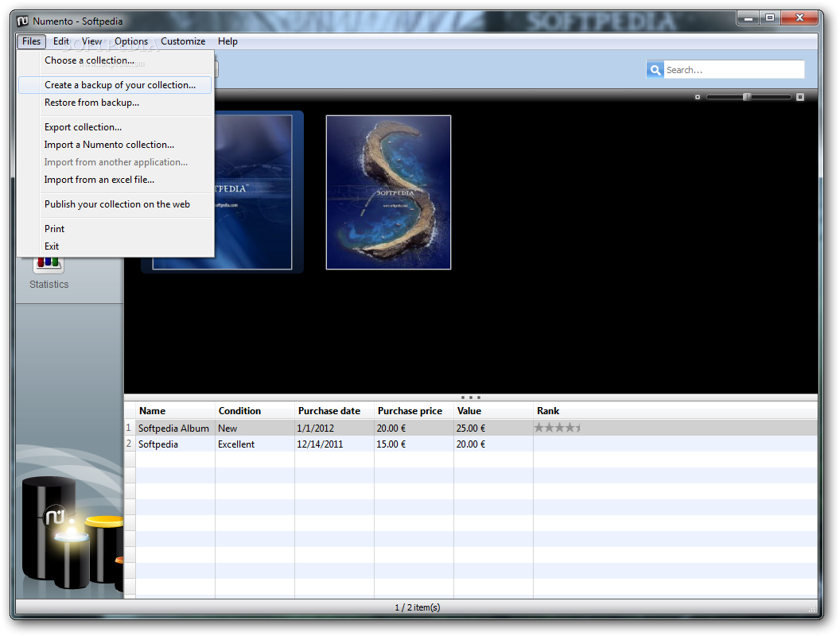Select Print from Files menu
Screen dimensions: 840x636
pyautogui.click(x=115, y=229)
